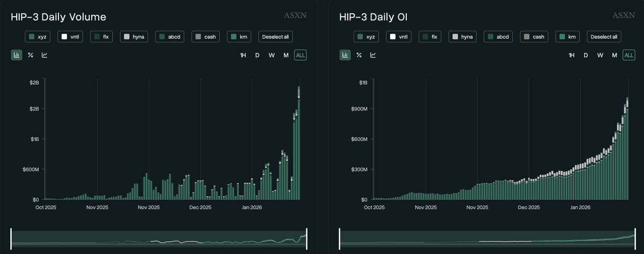Image resolution: width=644 pixels, height=254 pixels.
Task: Click right range handle under Daily OI chart
Action: 635,238
